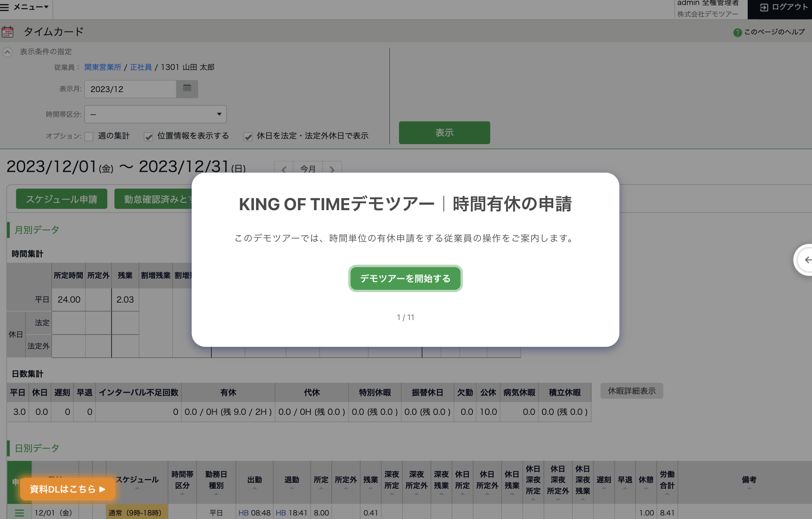
Task: Sort by スケジュール column header
Action: coord(137,482)
